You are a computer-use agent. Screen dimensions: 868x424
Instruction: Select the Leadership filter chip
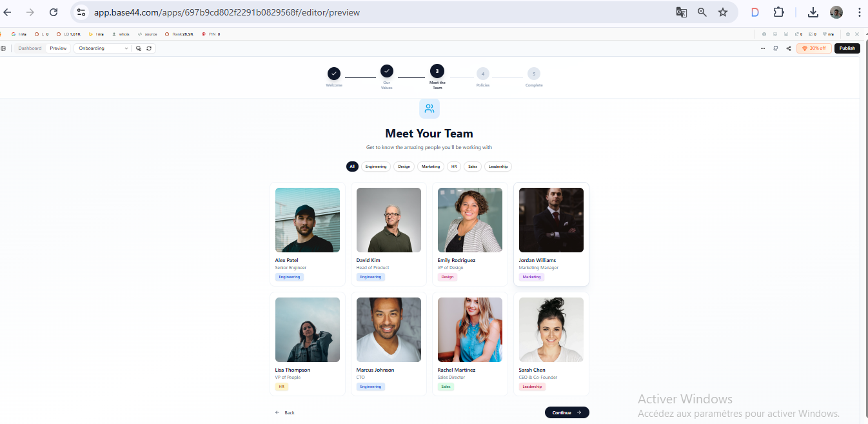[498, 167]
